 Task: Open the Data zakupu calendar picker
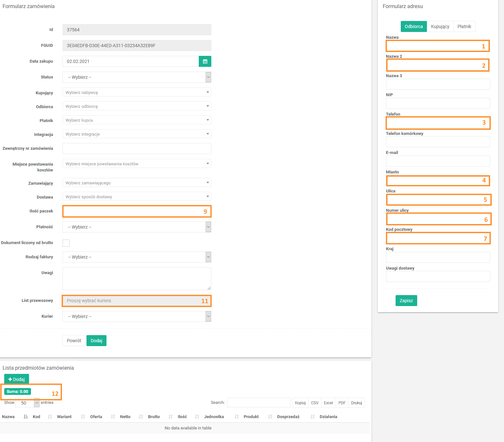click(205, 61)
